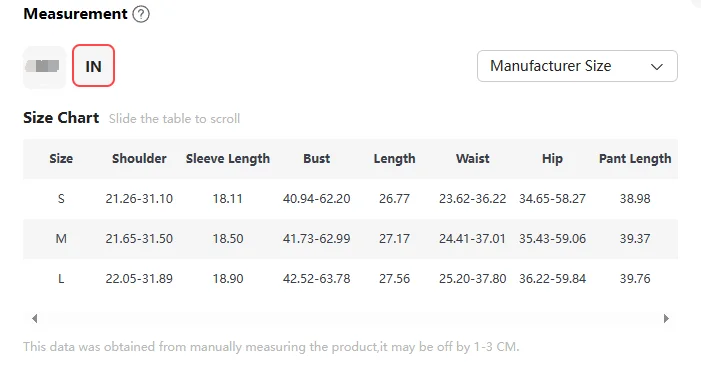Screen dimensions: 701x374
Task: Click the Length column header
Action: [x=394, y=159]
